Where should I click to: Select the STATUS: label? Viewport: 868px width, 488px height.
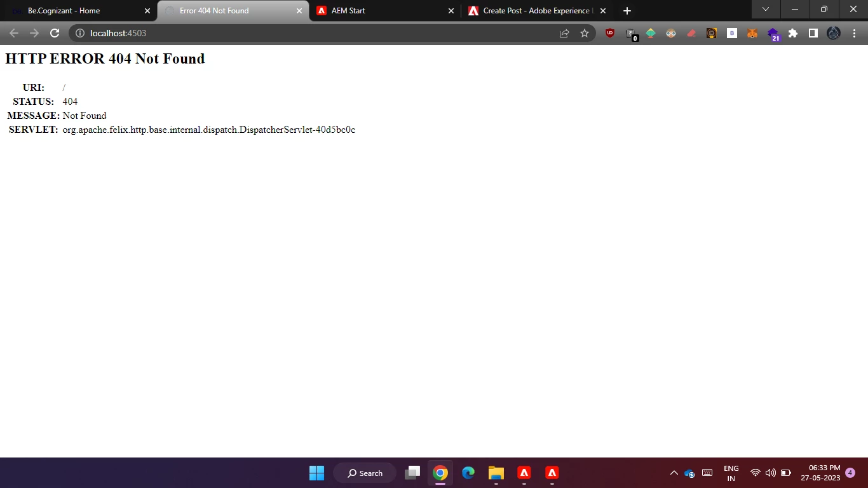tap(34, 102)
